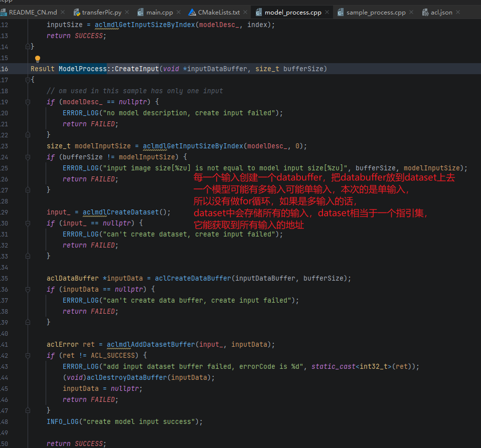Screen dimensions: 481x448
Task: Close the sample_process.cpp tab
Action: coord(411,12)
